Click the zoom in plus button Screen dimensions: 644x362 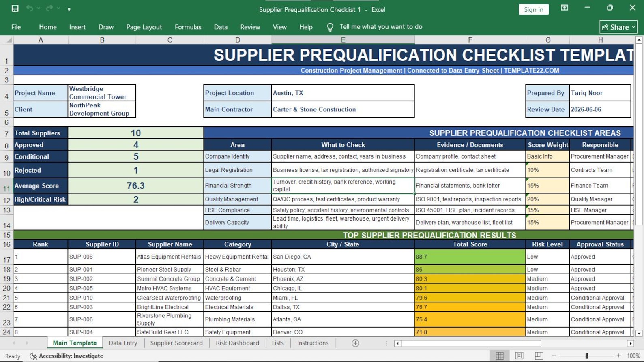click(618, 356)
